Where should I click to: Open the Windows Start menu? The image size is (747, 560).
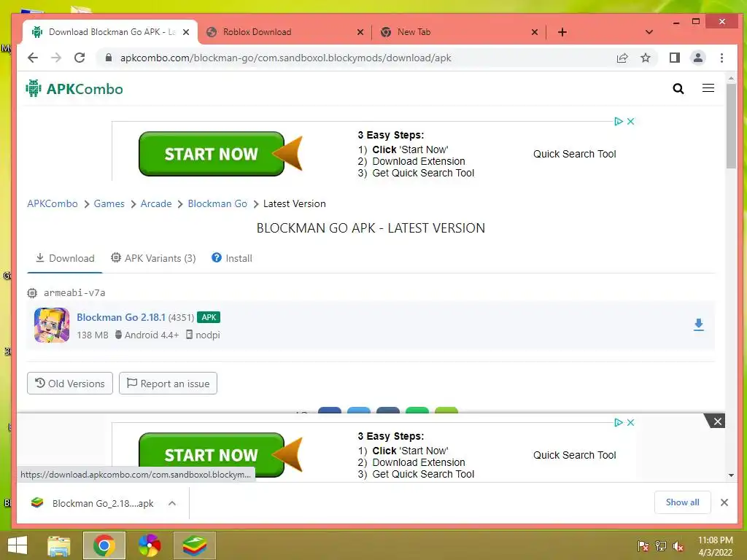(x=18, y=545)
